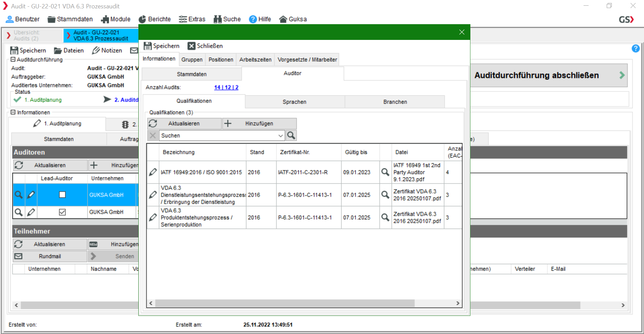Click the blue help icon at right
The image size is (644, 334).
635,49
